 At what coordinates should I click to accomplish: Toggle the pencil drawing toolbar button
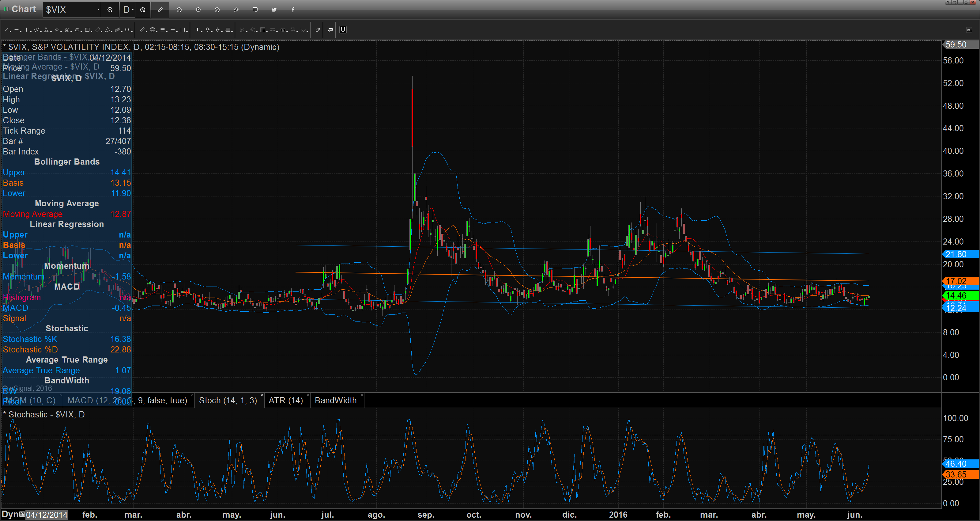click(x=160, y=10)
